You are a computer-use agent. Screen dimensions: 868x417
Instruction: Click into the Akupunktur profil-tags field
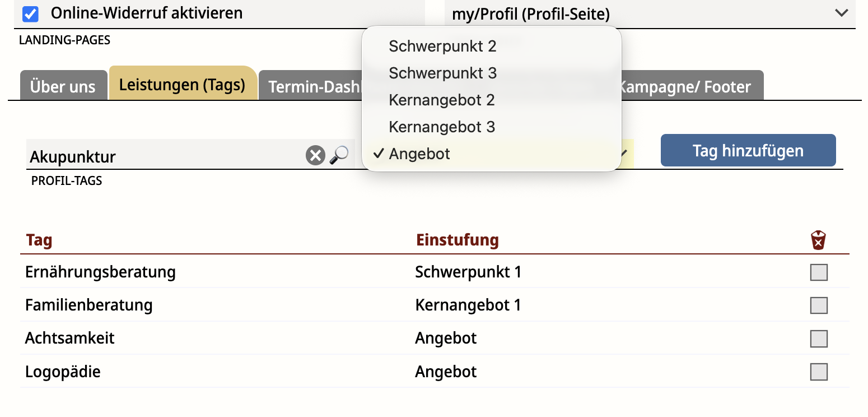tap(166, 155)
